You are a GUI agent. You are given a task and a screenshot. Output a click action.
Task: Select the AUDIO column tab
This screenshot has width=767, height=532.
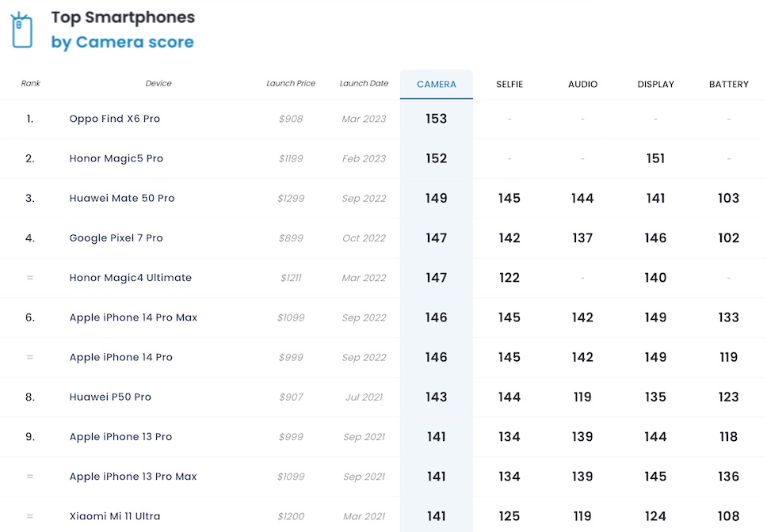click(x=582, y=84)
